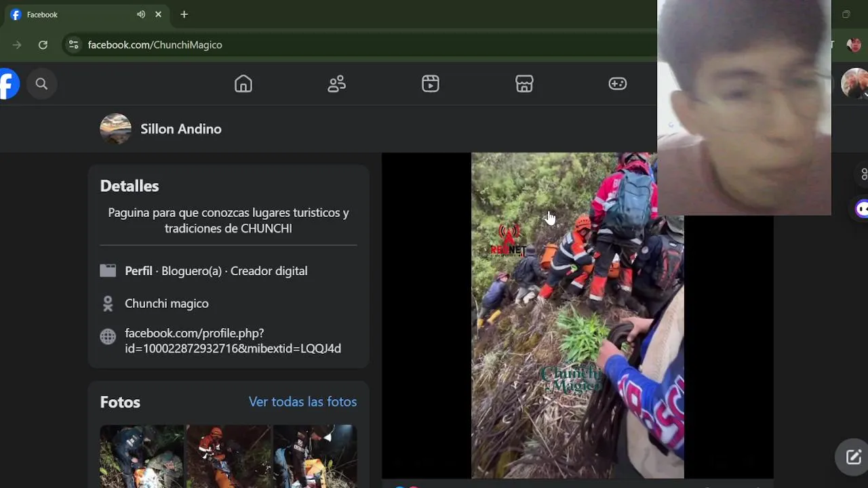Click the globe icon beside profile link
This screenshot has height=488, width=868.
[x=108, y=337]
